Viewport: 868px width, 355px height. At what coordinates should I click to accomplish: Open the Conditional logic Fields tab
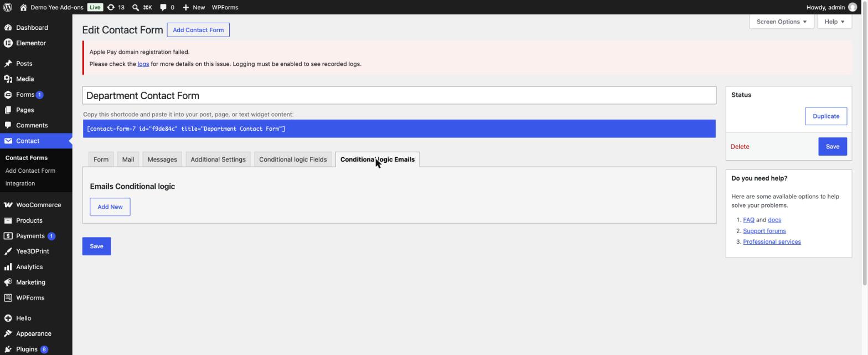pyautogui.click(x=293, y=160)
